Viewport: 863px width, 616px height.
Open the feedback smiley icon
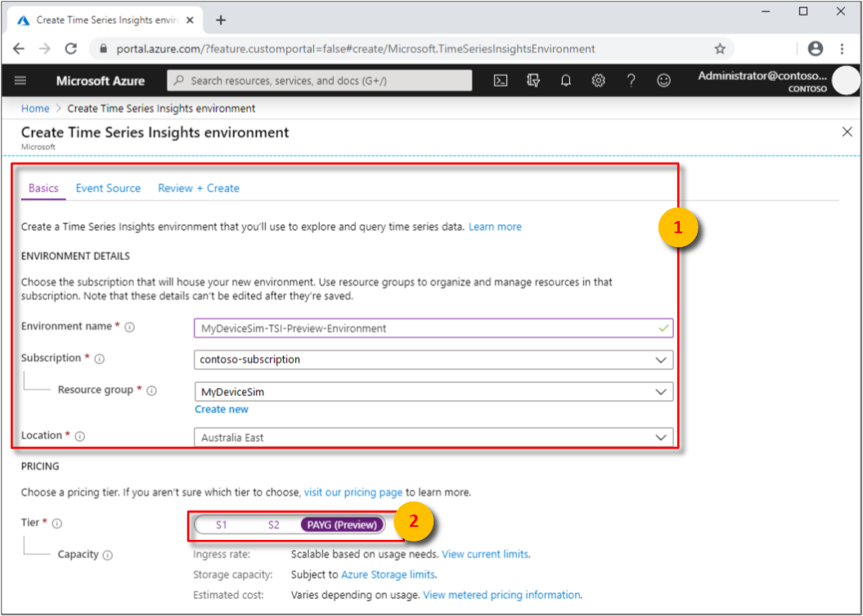663,80
